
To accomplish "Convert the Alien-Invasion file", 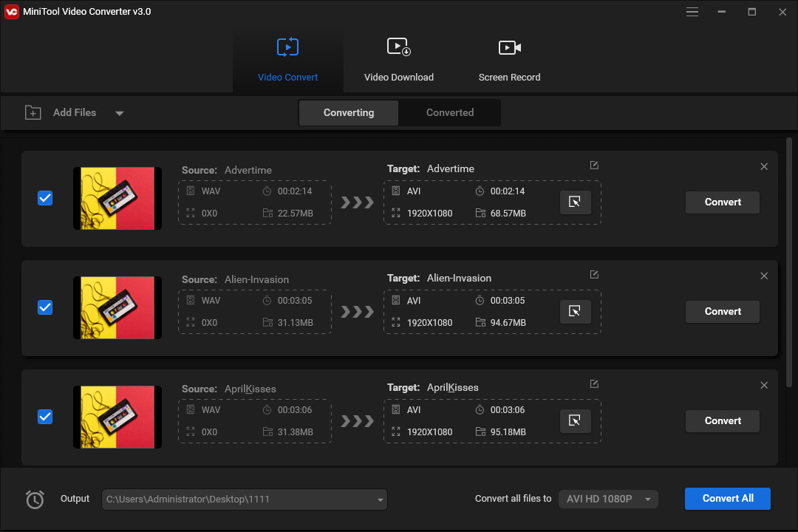I will [x=722, y=312].
